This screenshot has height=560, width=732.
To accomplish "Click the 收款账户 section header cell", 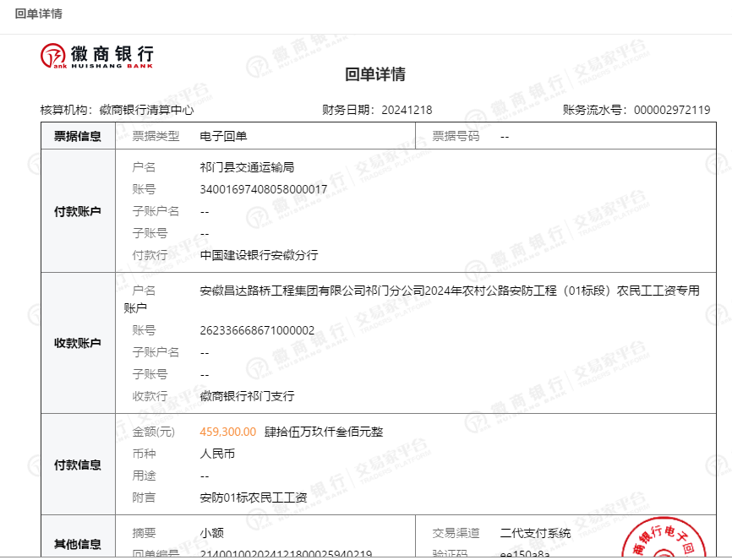I will tap(78, 343).
